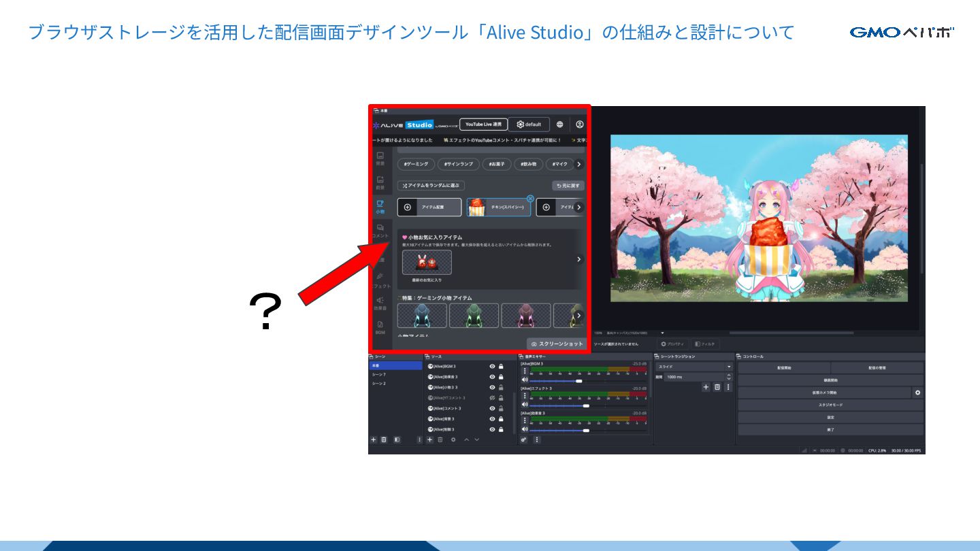The height and width of the screenshot is (551, 980).
Task: Toggle visibility of [Alive]制御 3 source
Action: pyautogui.click(x=492, y=429)
